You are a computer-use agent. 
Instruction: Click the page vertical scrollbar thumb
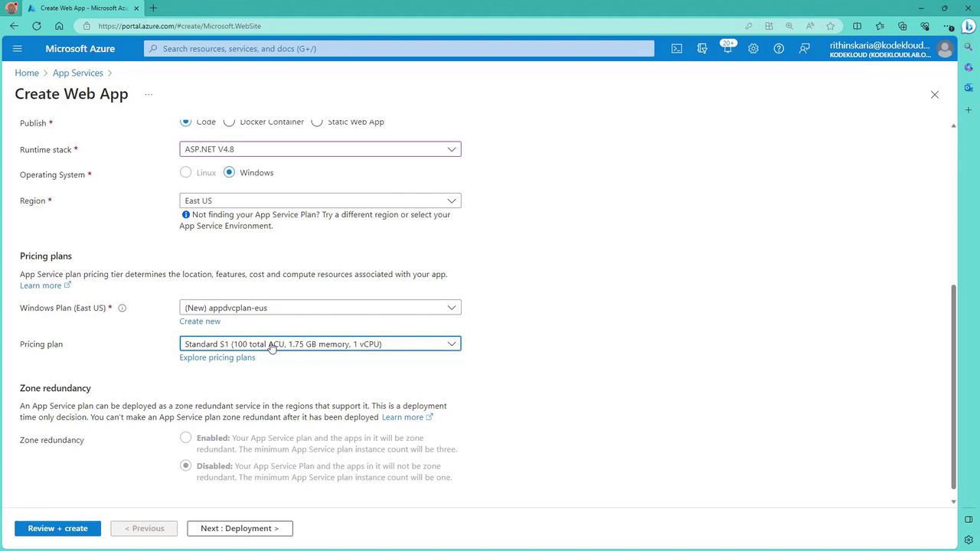coord(953,386)
